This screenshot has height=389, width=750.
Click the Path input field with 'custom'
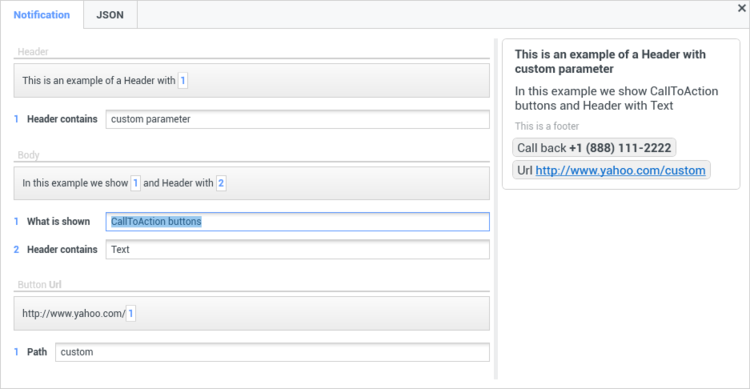click(x=272, y=352)
